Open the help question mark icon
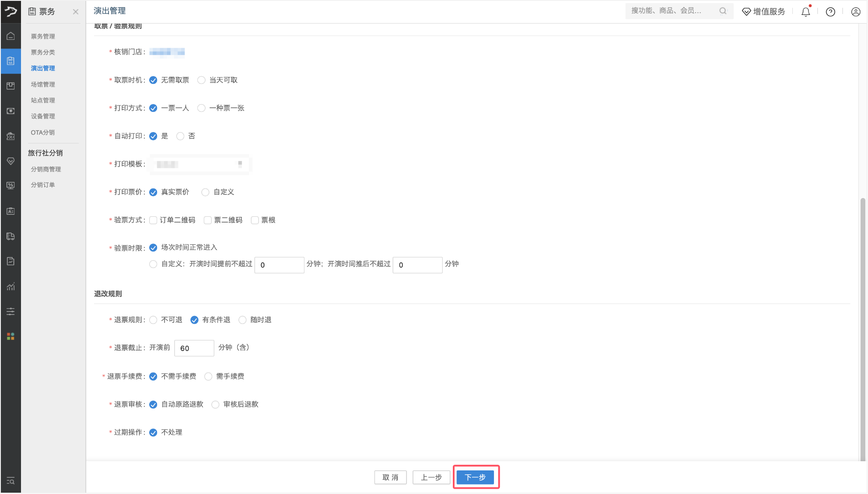The height and width of the screenshot is (494, 868). point(830,12)
